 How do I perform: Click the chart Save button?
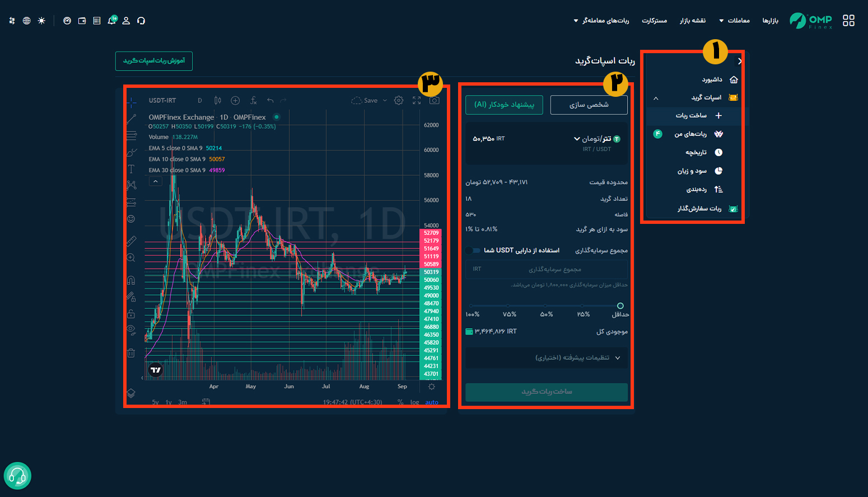(365, 101)
